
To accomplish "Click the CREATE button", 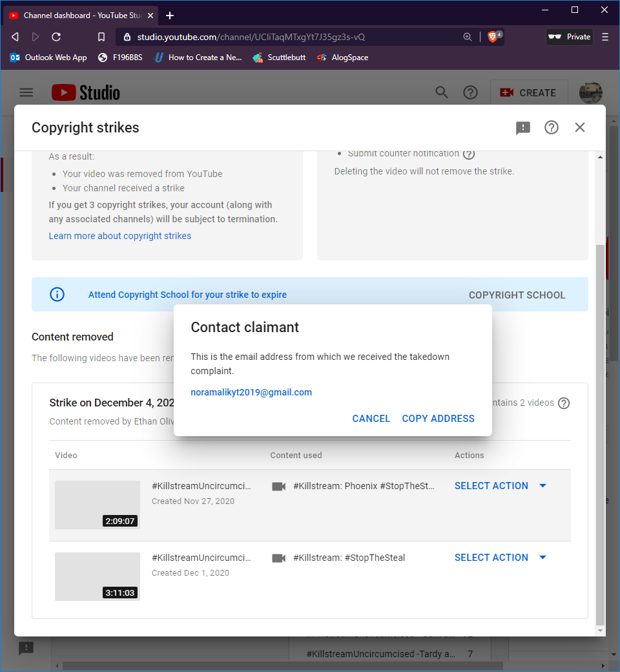I will [x=529, y=92].
